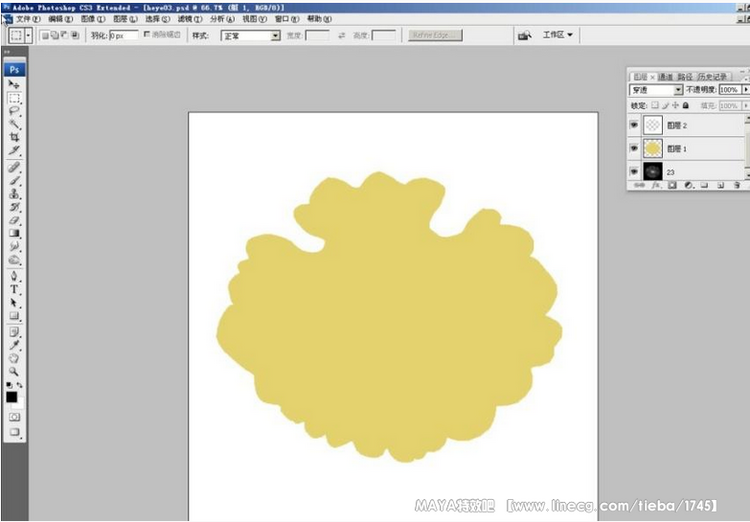750x522 pixels.
Task: Open the 工作区 workspace dropdown
Action: coord(558,35)
